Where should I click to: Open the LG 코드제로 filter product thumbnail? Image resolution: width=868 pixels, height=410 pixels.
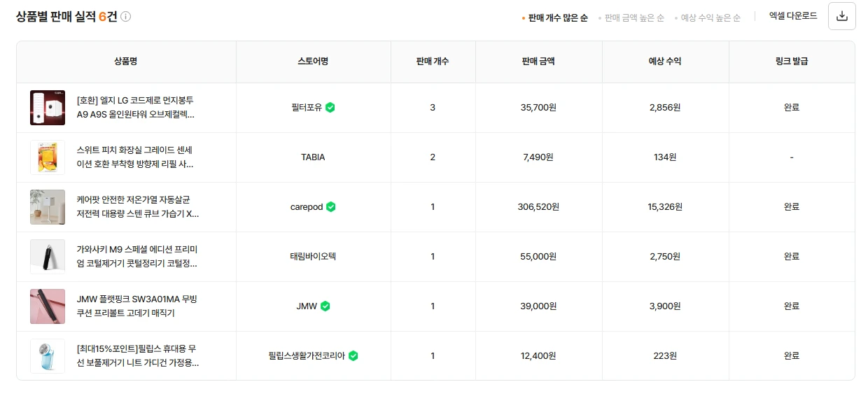[48, 108]
